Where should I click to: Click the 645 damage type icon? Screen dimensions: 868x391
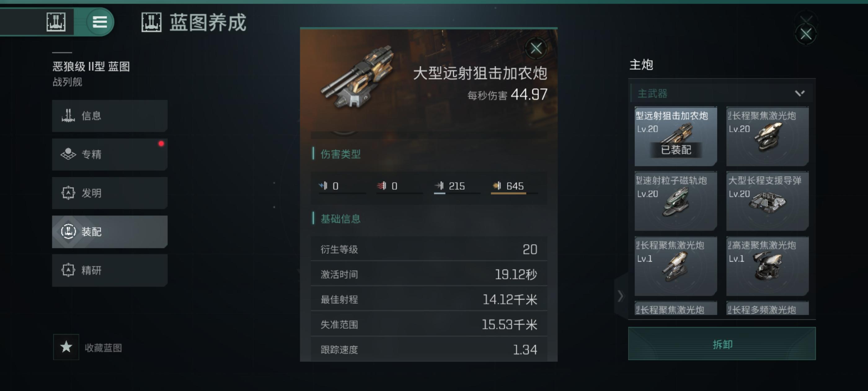[497, 186]
